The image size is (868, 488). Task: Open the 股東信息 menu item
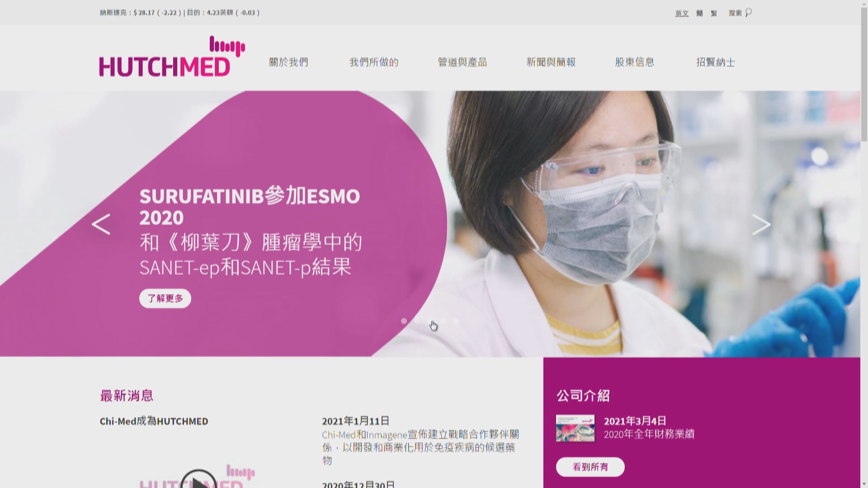click(635, 62)
